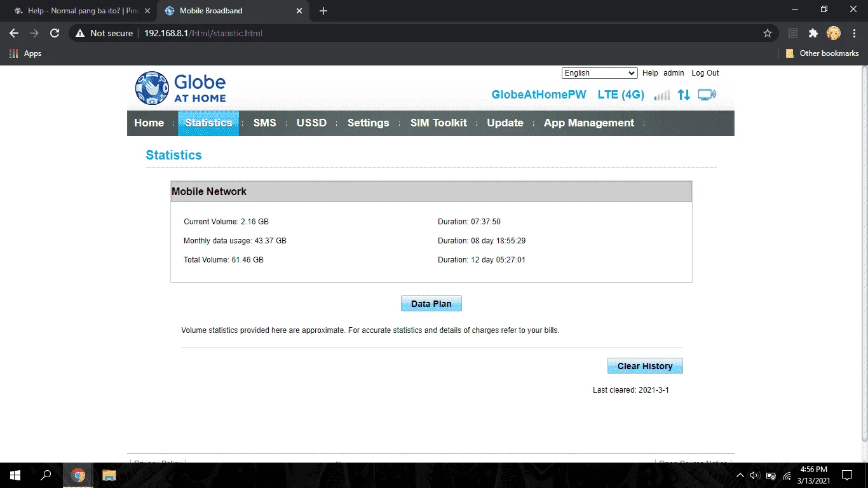Click the volume speaker tray icon
This screenshot has width=868, height=488.
755,475
